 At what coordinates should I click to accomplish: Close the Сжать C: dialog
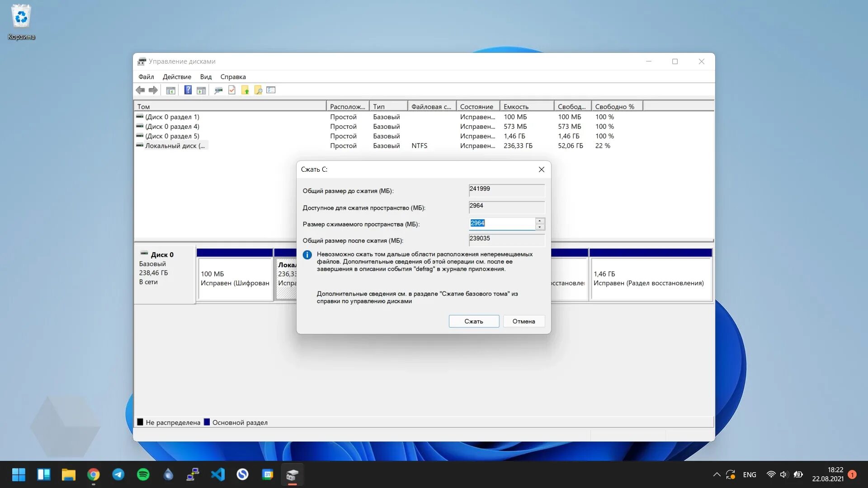tap(541, 169)
